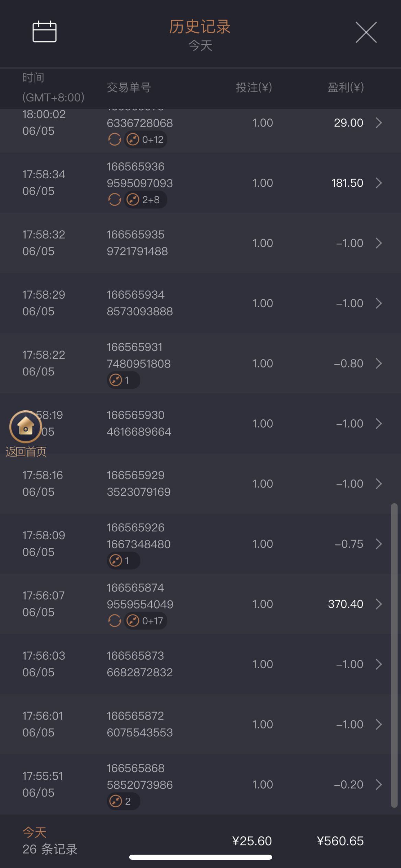Close the history records panel

[x=366, y=32]
